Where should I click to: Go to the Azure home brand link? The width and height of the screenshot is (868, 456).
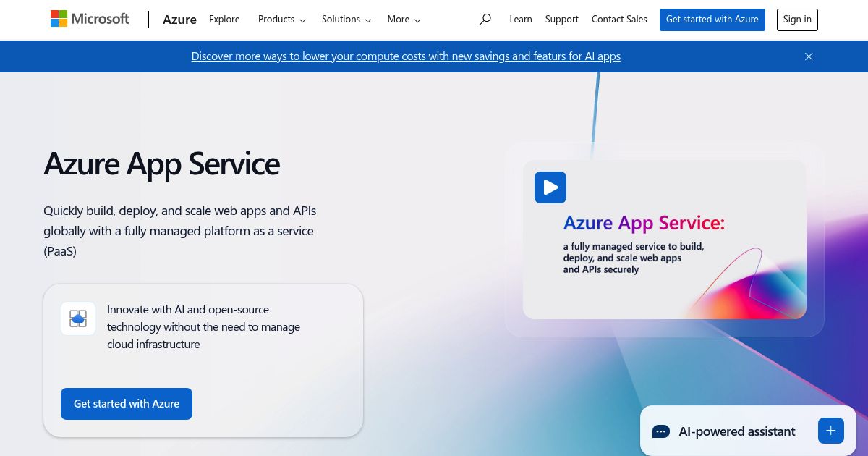(x=179, y=20)
